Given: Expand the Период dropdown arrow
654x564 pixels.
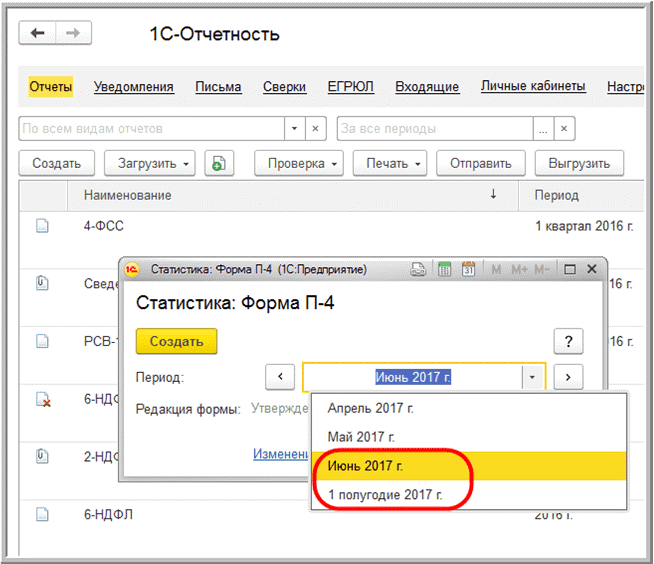Looking at the screenshot, I should 533,377.
